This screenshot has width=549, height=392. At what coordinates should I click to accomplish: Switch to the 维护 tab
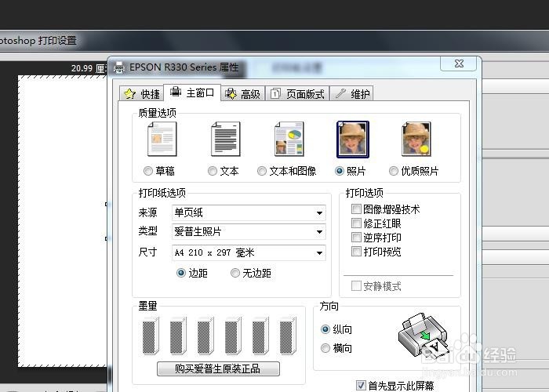pyautogui.click(x=351, y=94)
